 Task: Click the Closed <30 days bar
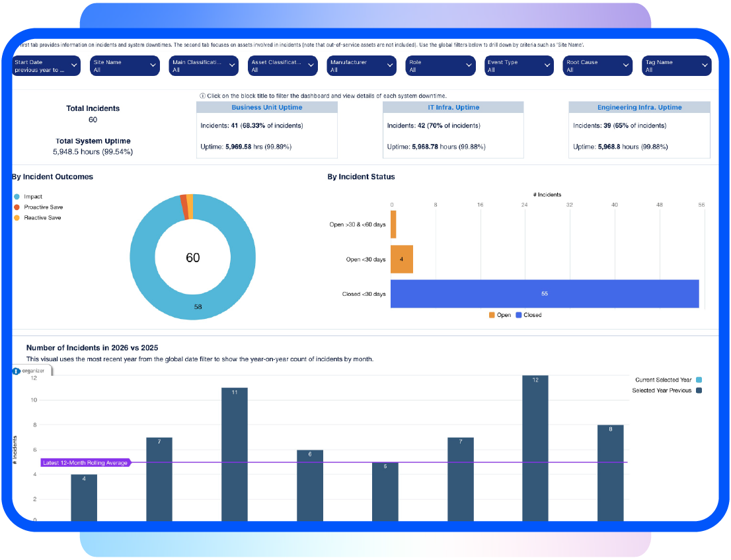tap(545, 293)
